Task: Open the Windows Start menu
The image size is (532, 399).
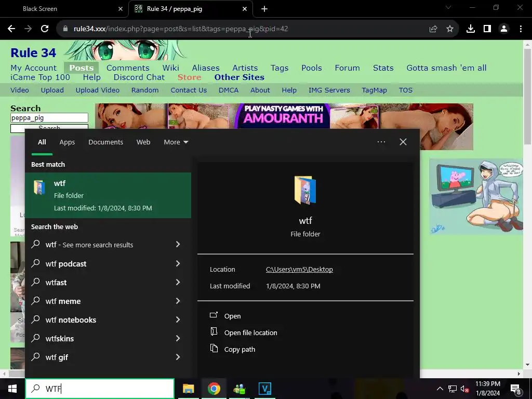Action: [x=12, y=389]
